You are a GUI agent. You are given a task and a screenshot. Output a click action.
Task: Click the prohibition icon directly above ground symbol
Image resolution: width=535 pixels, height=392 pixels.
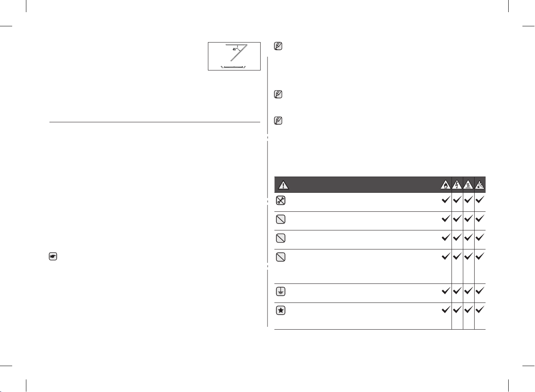280,257
